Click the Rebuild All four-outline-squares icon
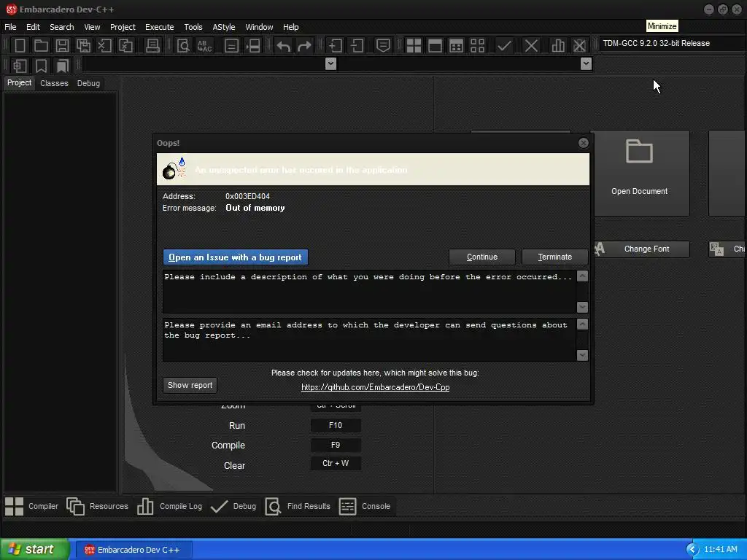The image size is (747, 560). [x=477, y=46]
